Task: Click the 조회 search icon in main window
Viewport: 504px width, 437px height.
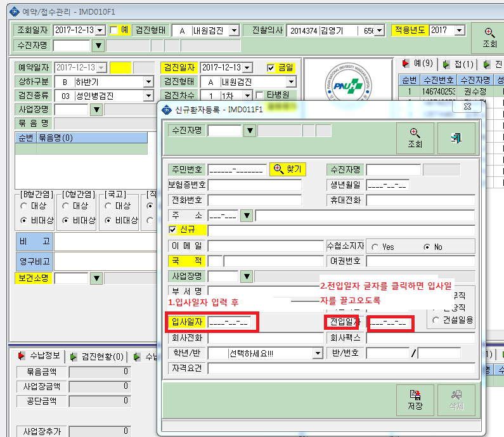Action: click(x=489, y=37)
